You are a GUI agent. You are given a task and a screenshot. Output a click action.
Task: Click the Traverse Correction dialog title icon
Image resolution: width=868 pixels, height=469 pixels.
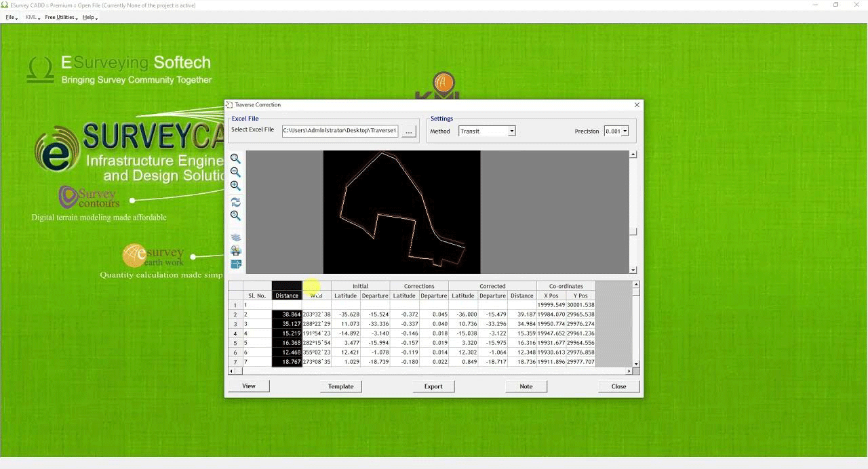click(229, 105)
